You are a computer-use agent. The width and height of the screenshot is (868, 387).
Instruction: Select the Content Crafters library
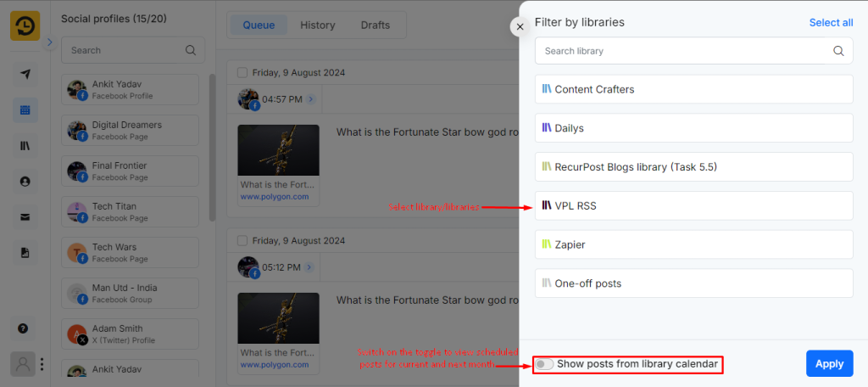tap(693, 89)
